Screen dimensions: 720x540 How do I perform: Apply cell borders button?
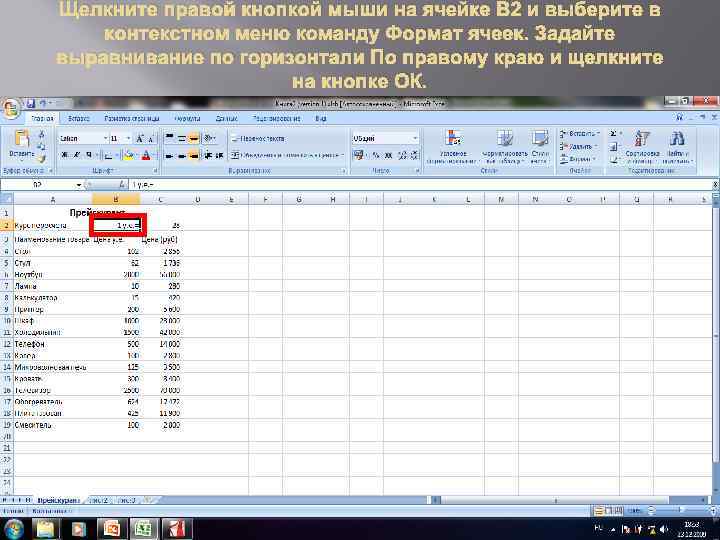[x=107, y=156]
